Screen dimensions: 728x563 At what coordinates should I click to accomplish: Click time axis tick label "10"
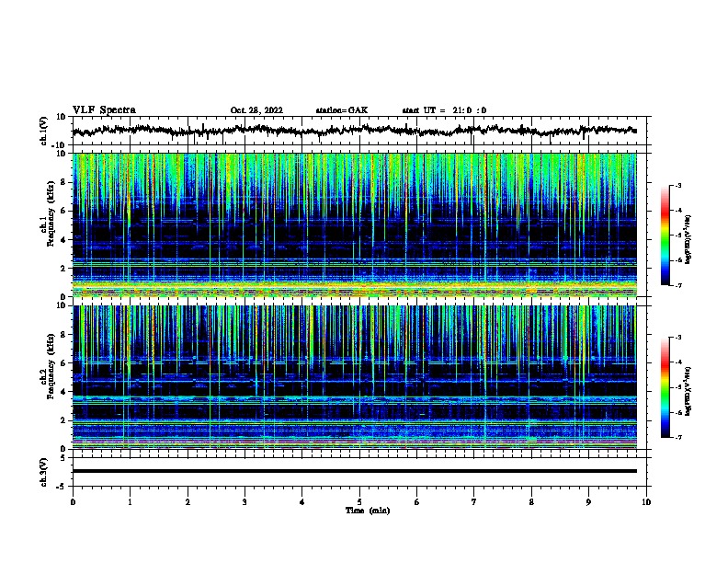646,502
